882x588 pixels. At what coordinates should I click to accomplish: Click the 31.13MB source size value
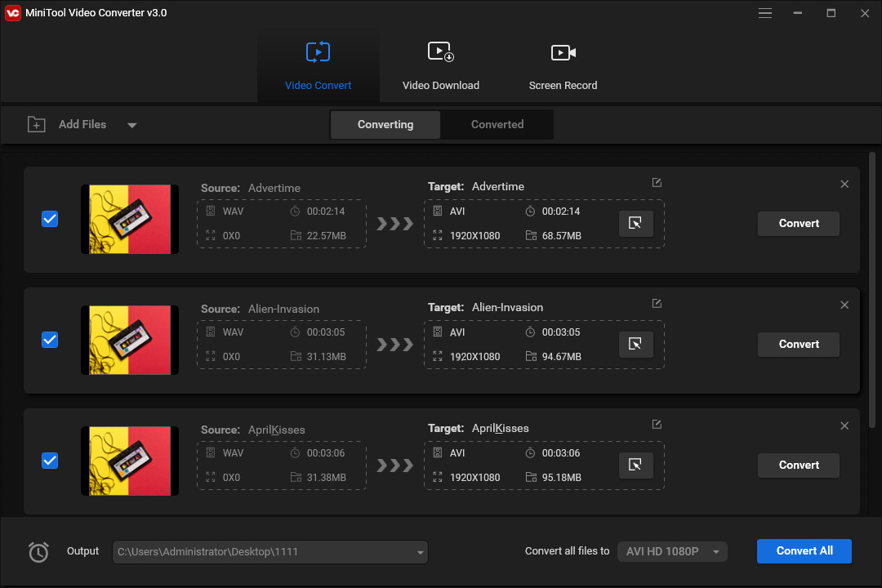326,357
